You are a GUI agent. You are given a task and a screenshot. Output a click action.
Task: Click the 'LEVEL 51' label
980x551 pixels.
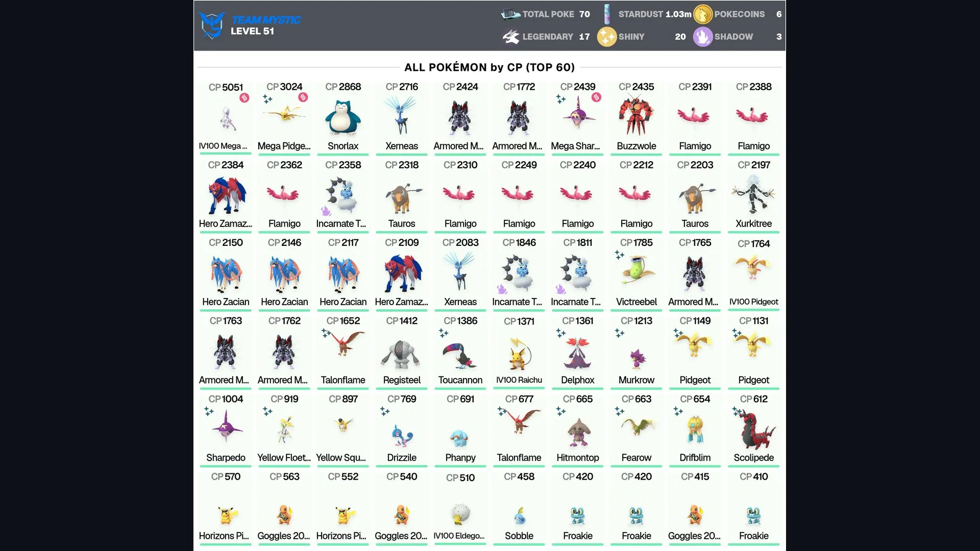pyautogui.click(x=252, y=31)
